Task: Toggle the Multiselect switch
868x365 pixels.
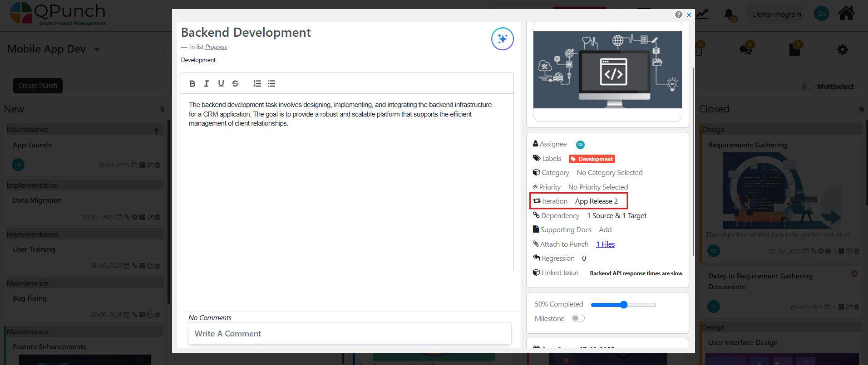Action: [807, 86]
